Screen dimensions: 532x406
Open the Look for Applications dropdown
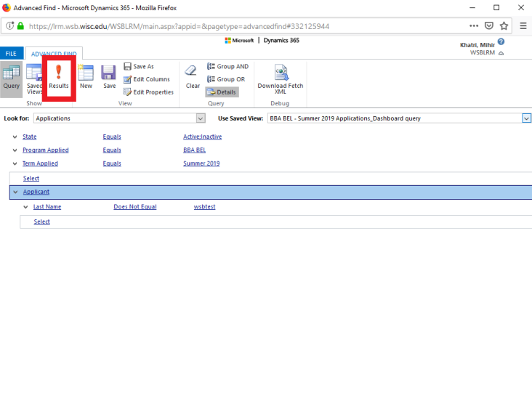[201, 118]
